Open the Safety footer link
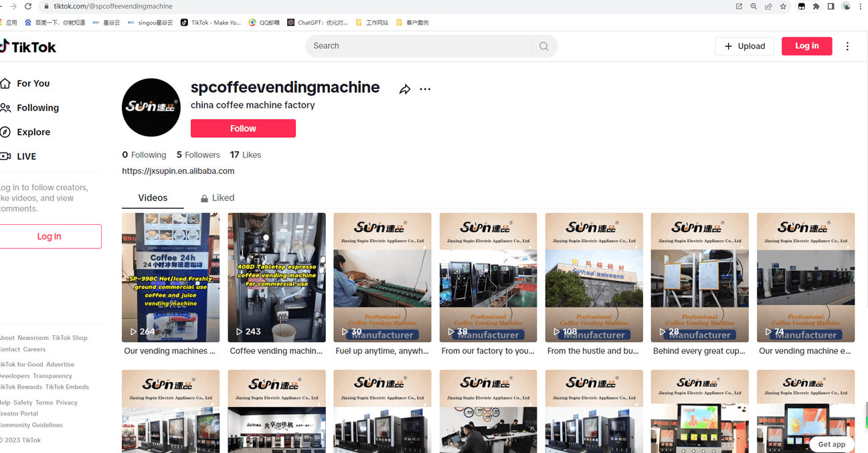The height and width of the screenshot is (453, 868). 23,403
